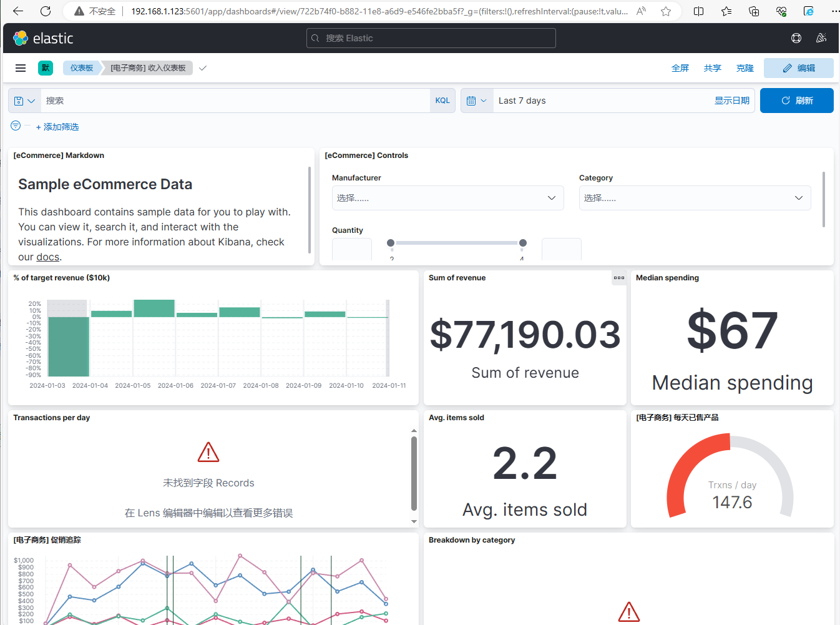Viewport: 840px width, 625px height.
Task: Click the 全屏 menu item
Action: click(x=680, y=68)
